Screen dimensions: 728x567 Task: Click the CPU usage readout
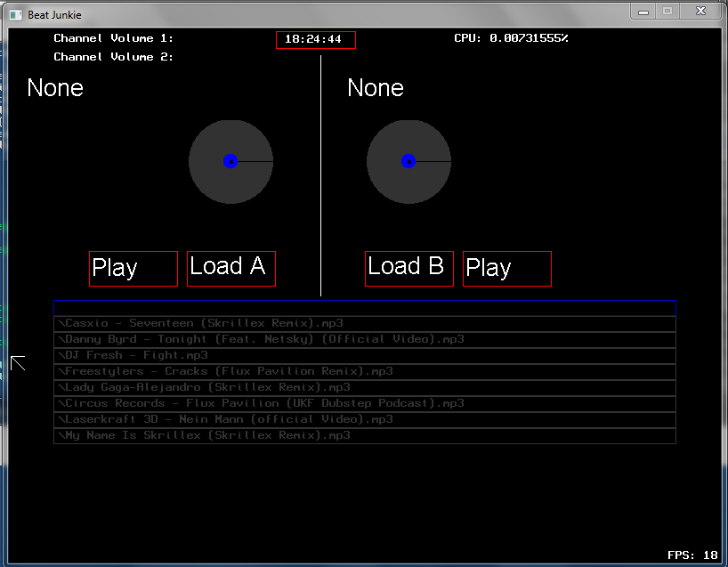[511, 39]
